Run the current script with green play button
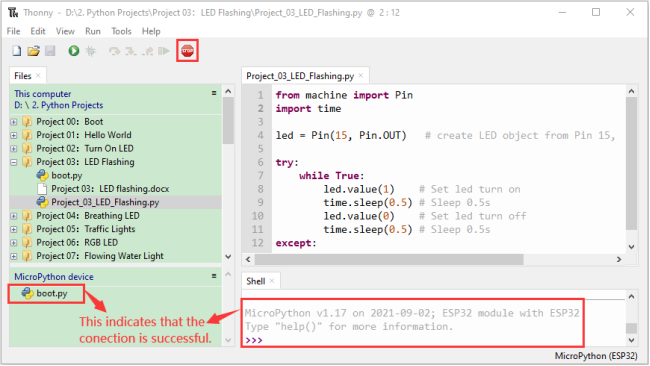 (74, 51)
